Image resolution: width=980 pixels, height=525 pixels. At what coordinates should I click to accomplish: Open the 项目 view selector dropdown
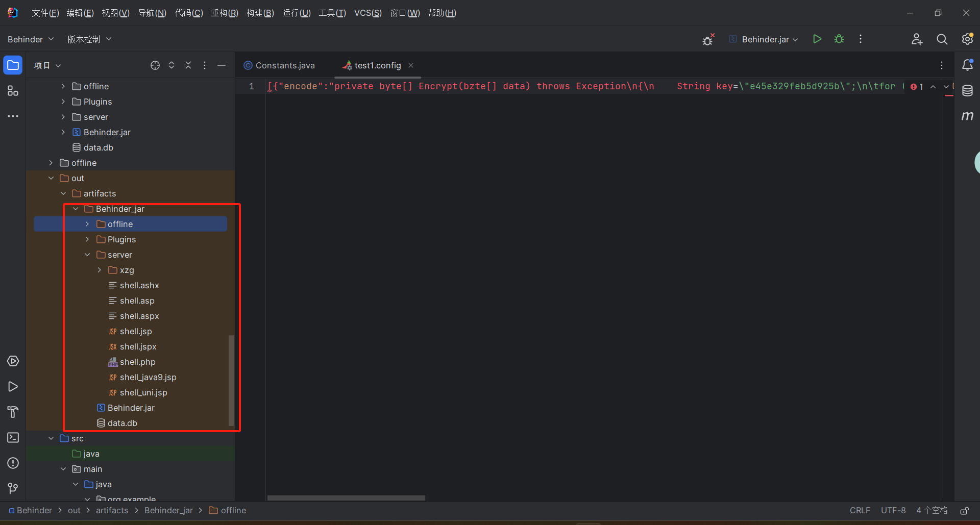pyautogui.click(x=47, y=65)
